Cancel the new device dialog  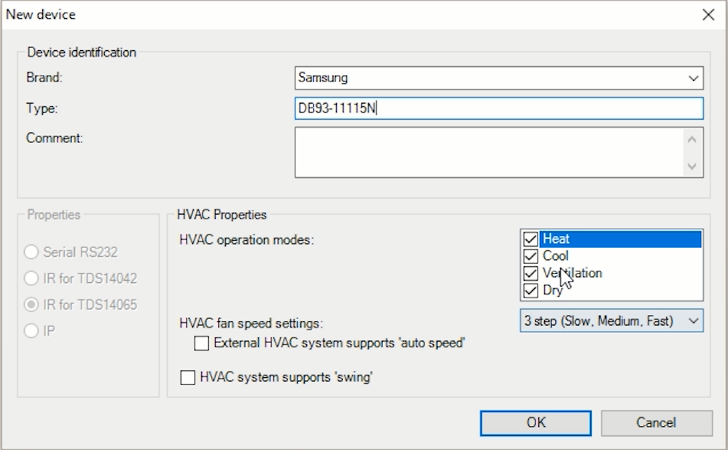655,422
